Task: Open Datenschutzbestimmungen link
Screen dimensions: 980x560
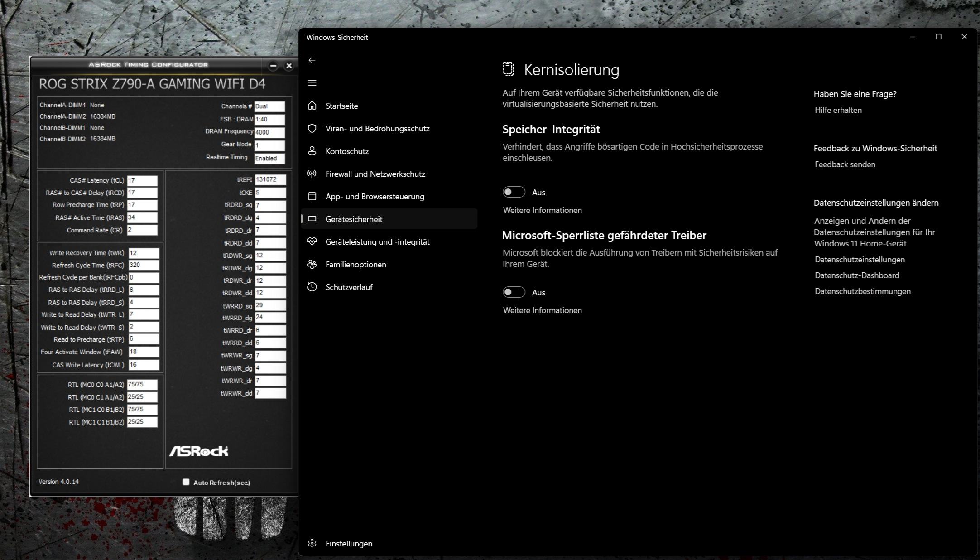Action: tap(862, 291)
